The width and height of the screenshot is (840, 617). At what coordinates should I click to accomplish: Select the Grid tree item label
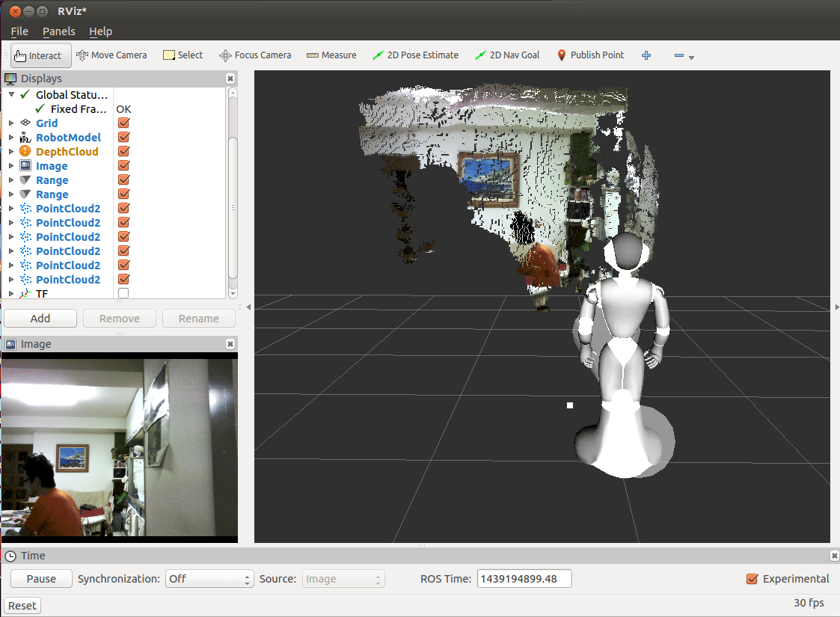[x=46, y=123]
